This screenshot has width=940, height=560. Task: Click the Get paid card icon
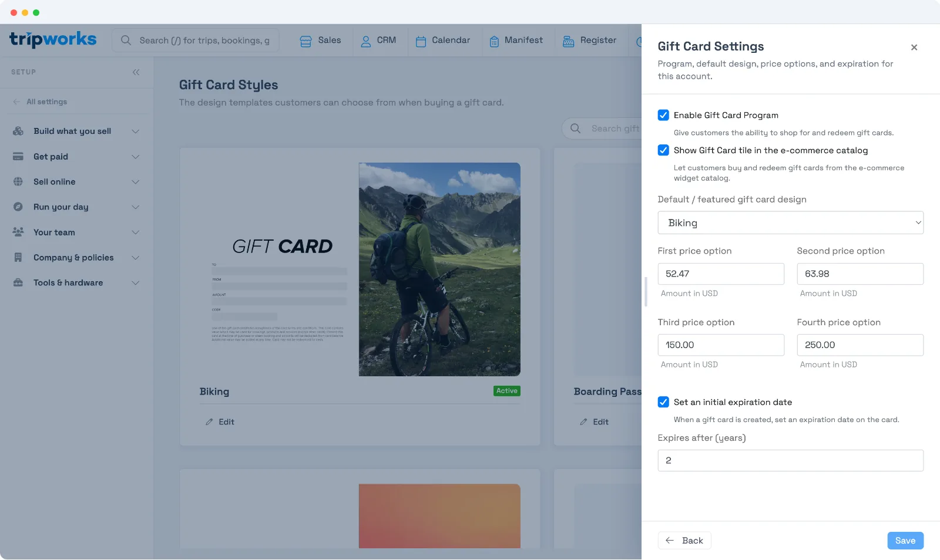[x=18, y=156]
